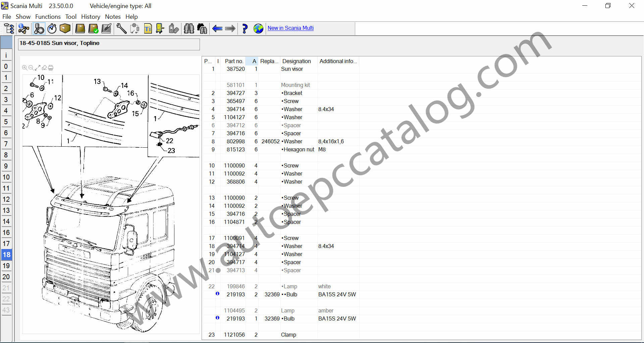644x343 pixels.
Task: Open the Notes menu
Action: tap(113, 16)
